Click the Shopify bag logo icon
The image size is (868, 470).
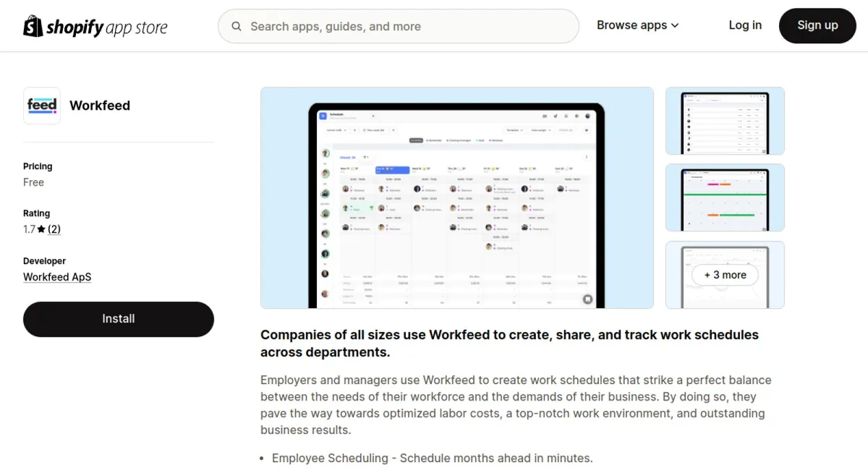tap(33, 26)
